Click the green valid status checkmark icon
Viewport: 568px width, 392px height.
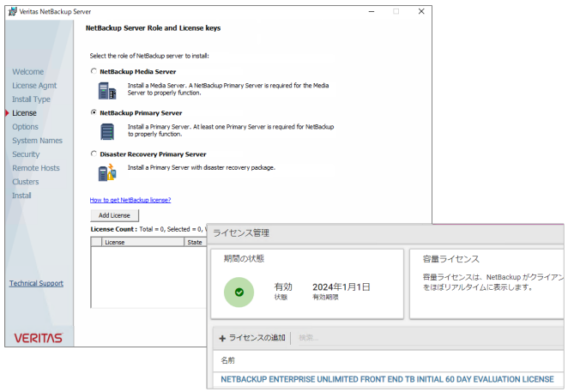tap(239, 292)
